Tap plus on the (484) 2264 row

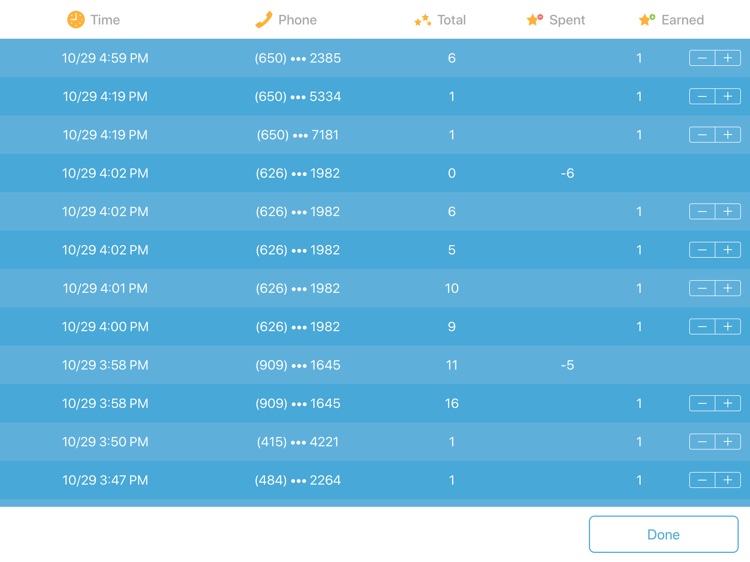728,480
